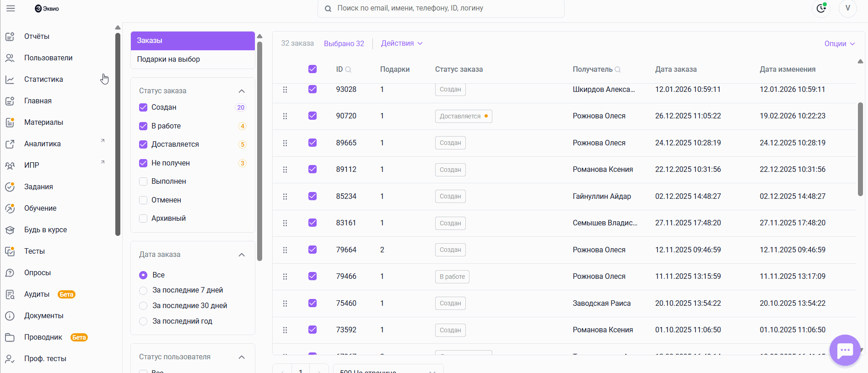Image resolution: width=868 pixels, height=373 pixels.
Task: Click the search icon beside Получатель column
Action: [x=618, y=69]
